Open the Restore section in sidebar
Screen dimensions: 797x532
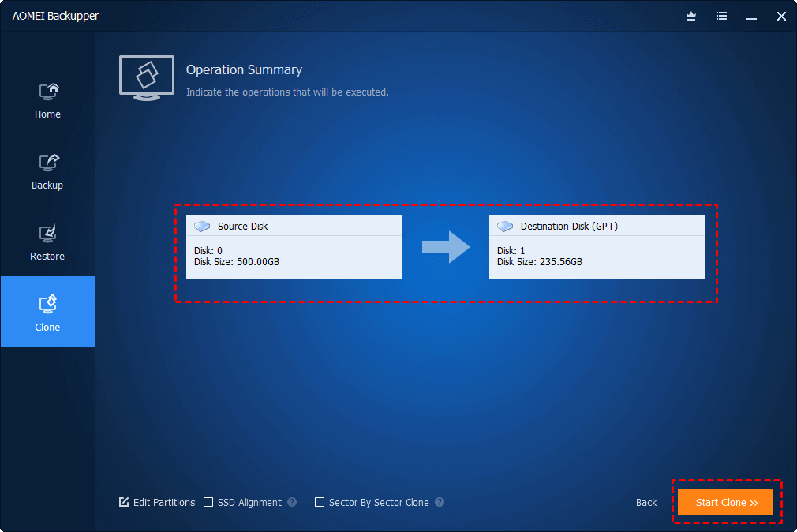47,242
